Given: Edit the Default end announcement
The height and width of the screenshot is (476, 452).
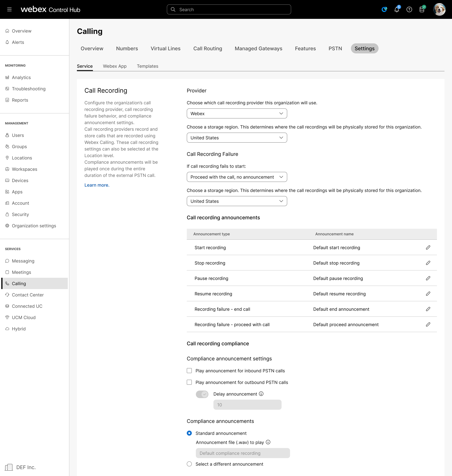Looking at the screenshot, I should (428, 309).
